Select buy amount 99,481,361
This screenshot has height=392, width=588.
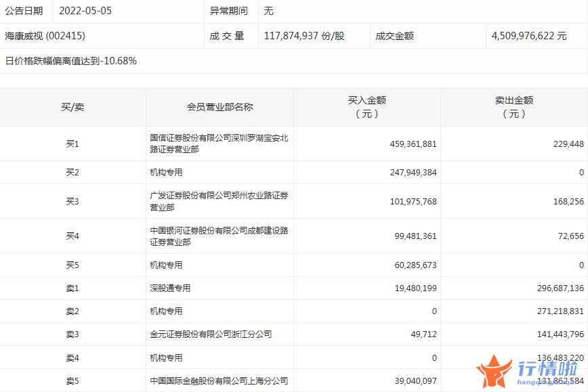pyautogui.click(x=415, y=236)
